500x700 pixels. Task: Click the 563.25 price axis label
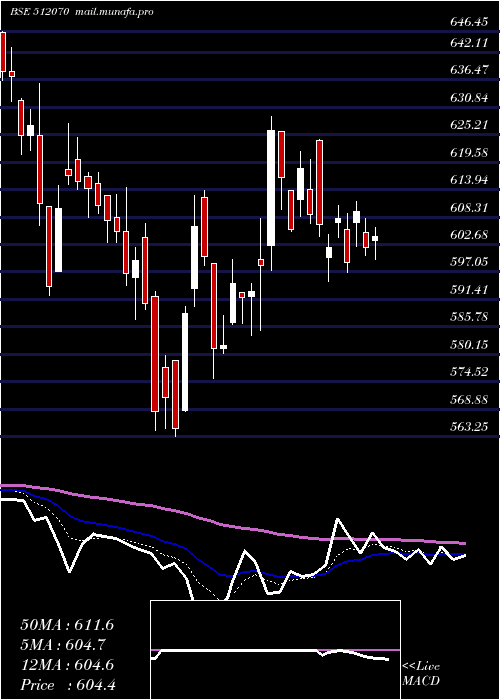(468, 427)
